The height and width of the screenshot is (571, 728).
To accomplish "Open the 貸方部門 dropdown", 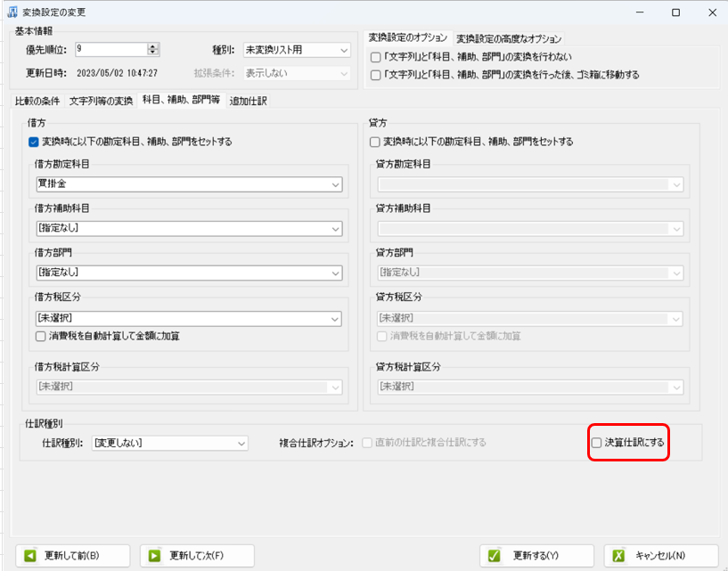I will pos(530,273).
